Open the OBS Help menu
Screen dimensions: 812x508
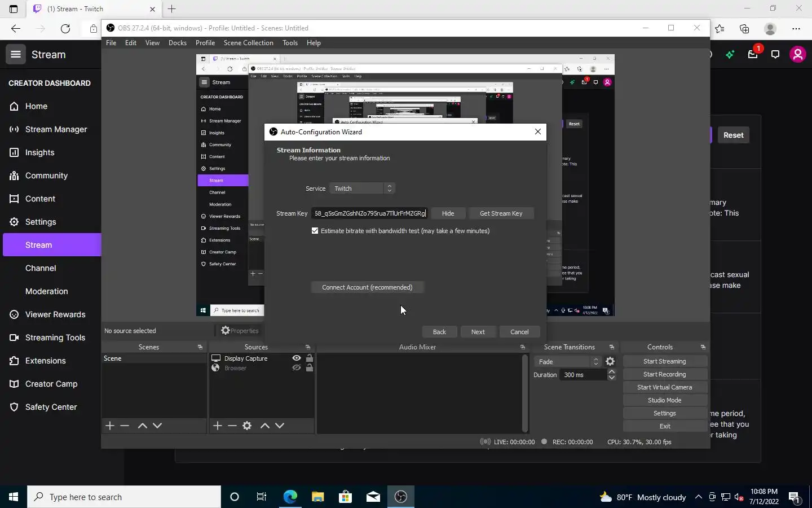[x=314, y=43]
